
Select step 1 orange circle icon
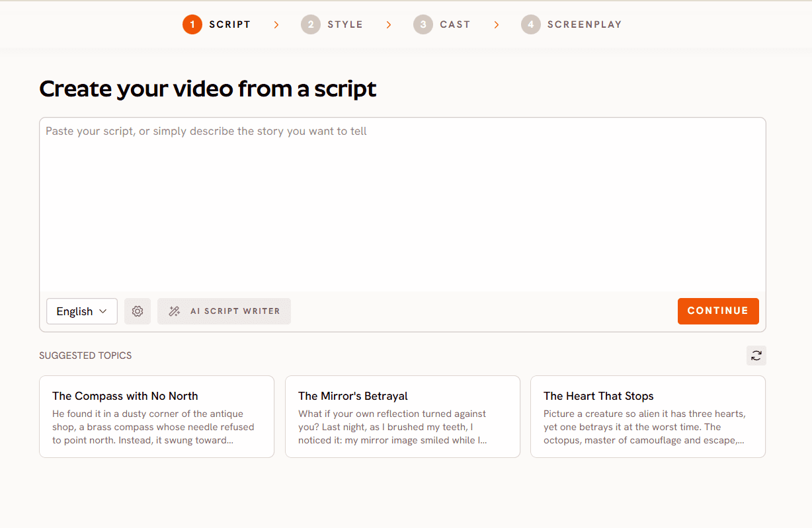pyautogui.click(x=192, y=24)
